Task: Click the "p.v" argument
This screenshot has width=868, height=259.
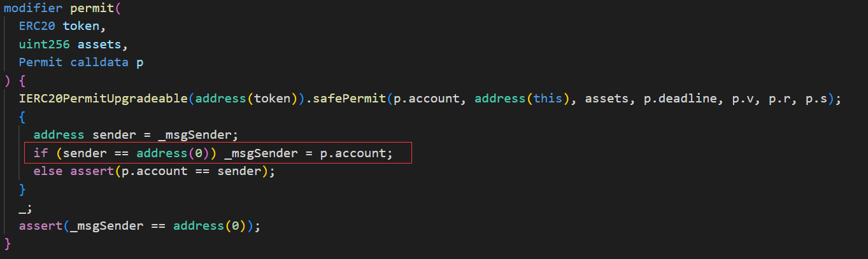Action: [x=724, y=99]
